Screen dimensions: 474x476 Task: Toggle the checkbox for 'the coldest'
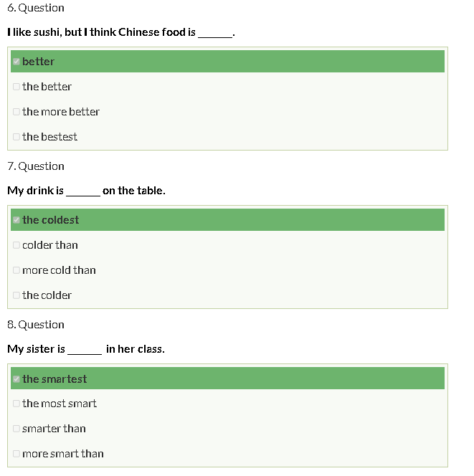pyautogui.click(x=16, y=220)
